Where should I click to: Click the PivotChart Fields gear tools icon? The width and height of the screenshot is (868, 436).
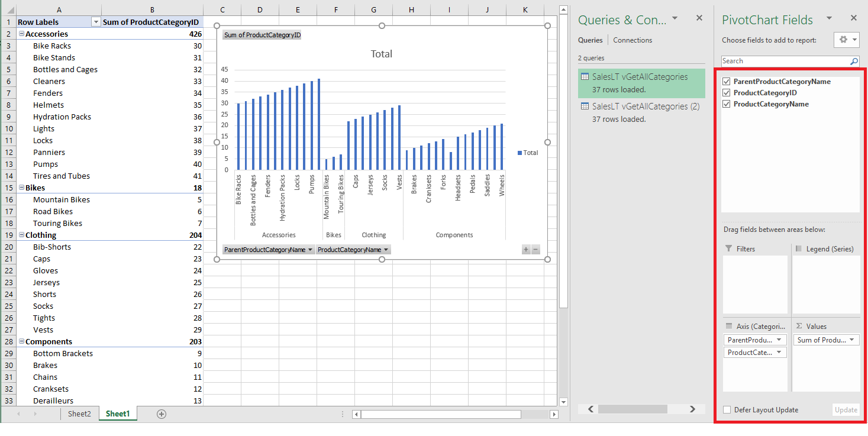tap(844, 40)
